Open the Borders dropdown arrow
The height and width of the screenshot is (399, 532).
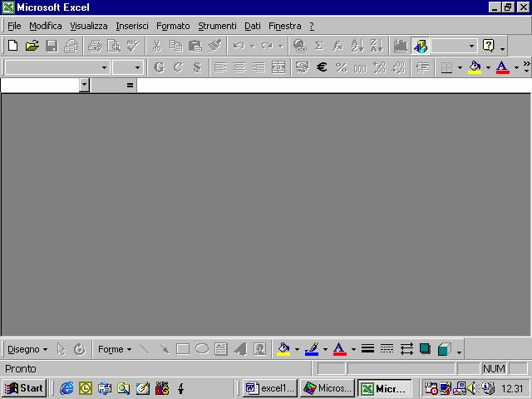pyautogui.click(x=460, y=67)
